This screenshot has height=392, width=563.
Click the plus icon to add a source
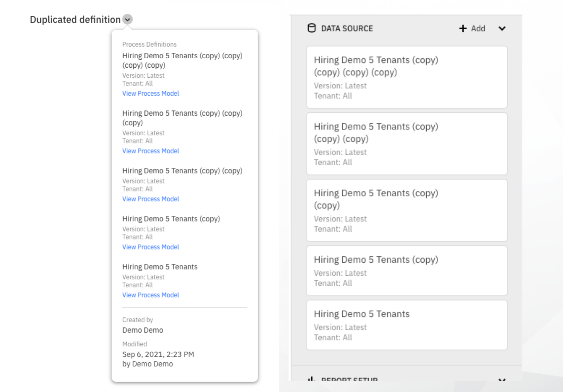(463, 28)
